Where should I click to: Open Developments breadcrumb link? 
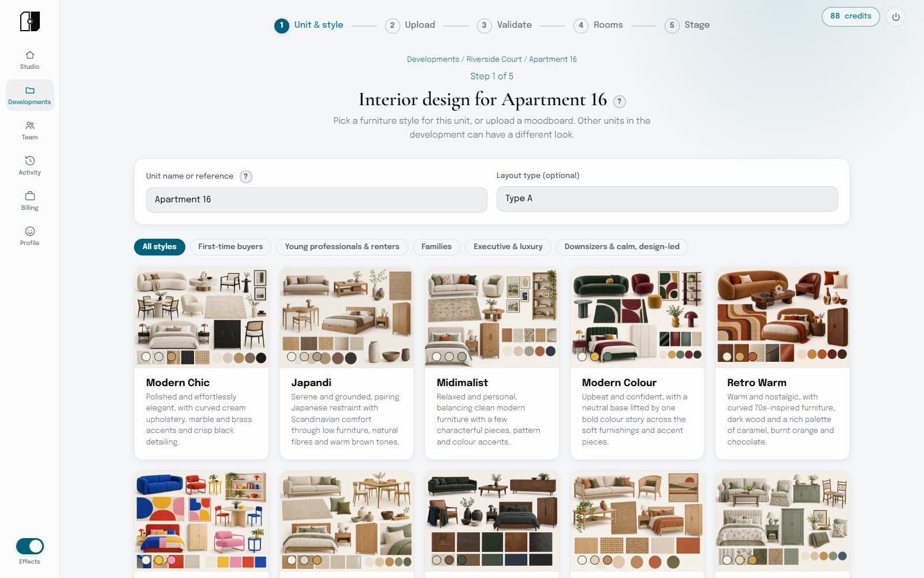[433, 60]
